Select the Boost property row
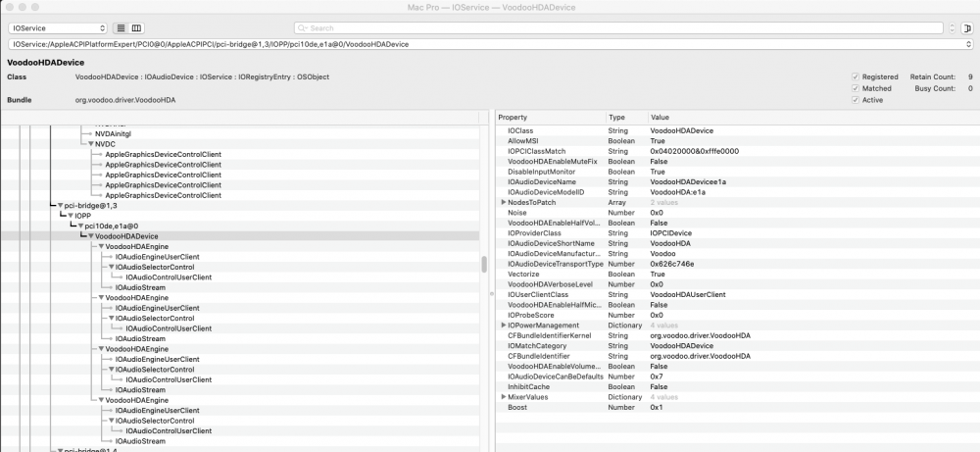 coord(738,407)
